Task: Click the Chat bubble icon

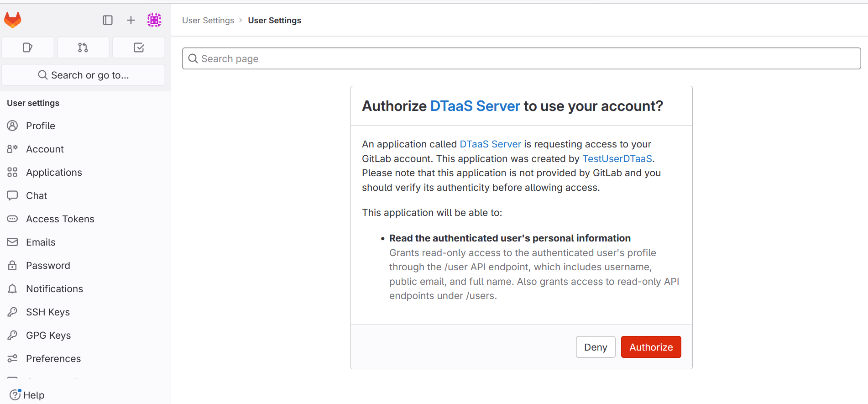Action: point(12,195)
